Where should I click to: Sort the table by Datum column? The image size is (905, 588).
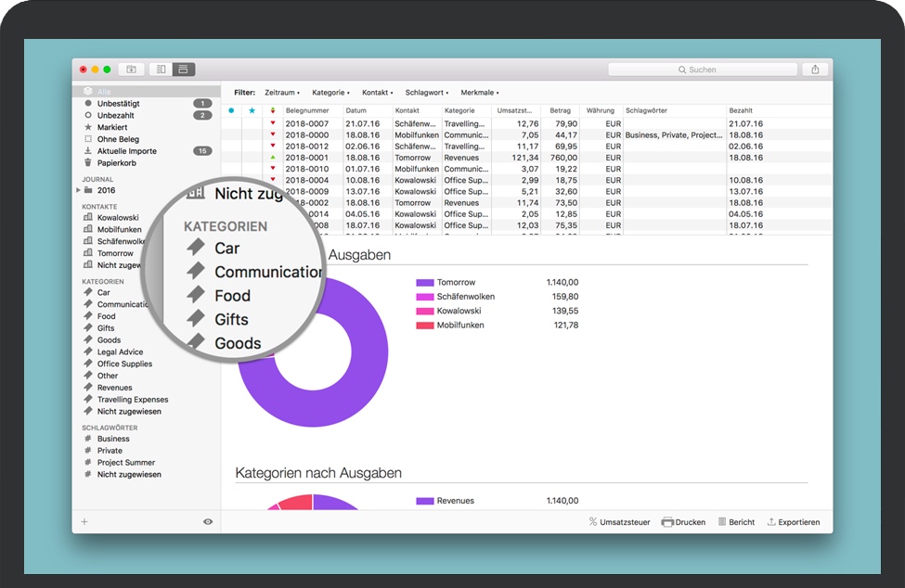pyautogui.click(x=356, y=110)
